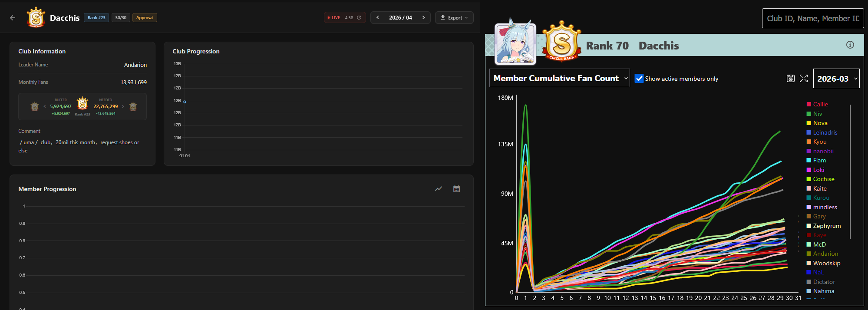Image resolution: width=868 pixels, height=310 pixels.
Task: Click the NaL legend entry
Action: (x=815, y=272)
